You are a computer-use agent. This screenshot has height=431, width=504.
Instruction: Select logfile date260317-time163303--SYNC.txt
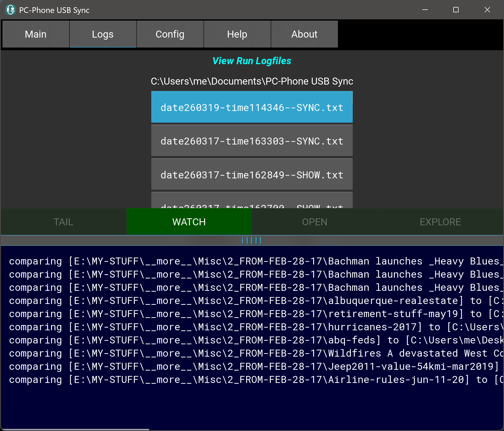point(252,141)
